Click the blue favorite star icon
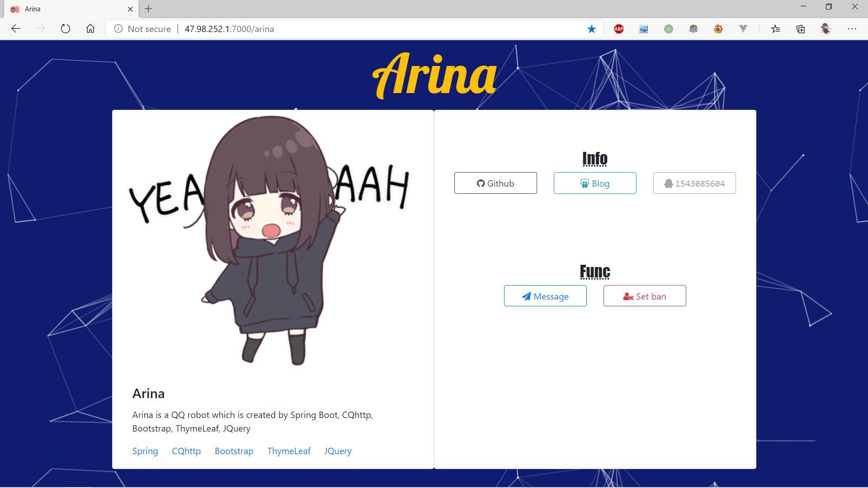 (591, 29)
